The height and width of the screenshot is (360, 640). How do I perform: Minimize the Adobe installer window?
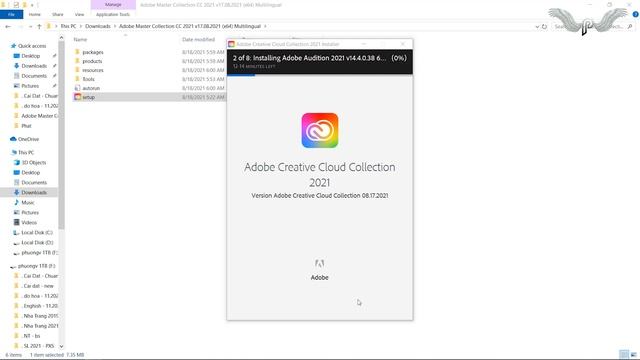point(364,44)
